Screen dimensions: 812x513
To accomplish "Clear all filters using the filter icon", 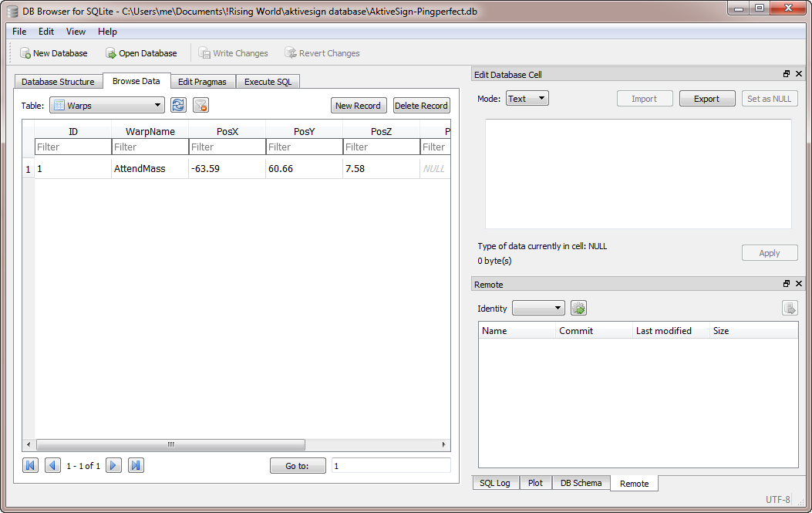I will pyautogui.click(x=200, y=106).
